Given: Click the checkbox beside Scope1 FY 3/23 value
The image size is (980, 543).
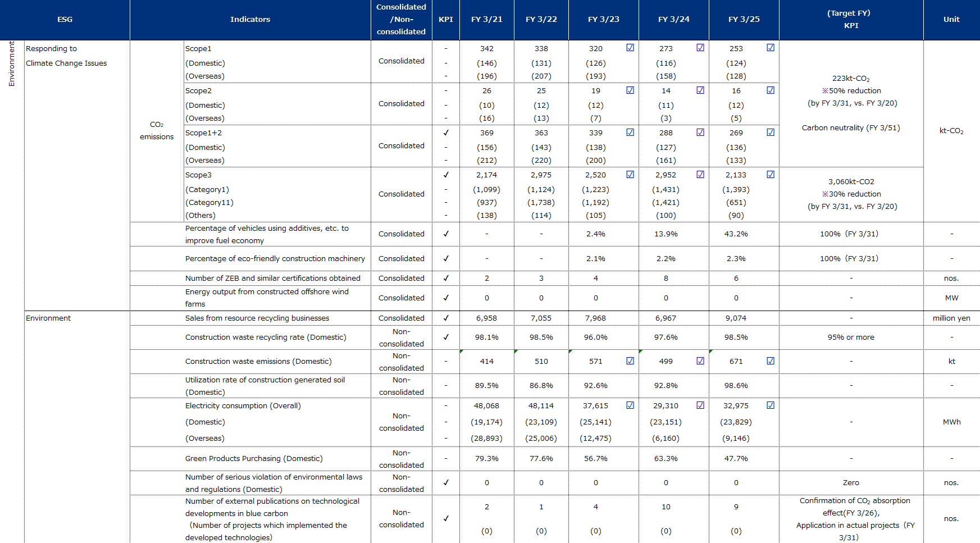Looking at the screenshot, I should coord(630,48).
